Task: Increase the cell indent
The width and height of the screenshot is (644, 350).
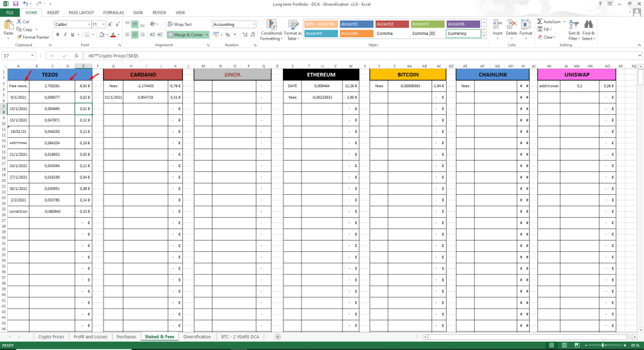Action: tap(159, 35)
